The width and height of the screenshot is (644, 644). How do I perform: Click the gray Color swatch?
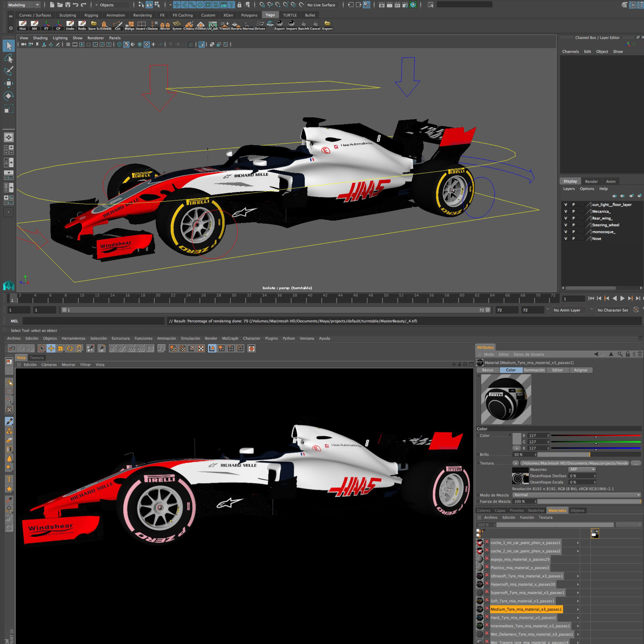(517, 439)
